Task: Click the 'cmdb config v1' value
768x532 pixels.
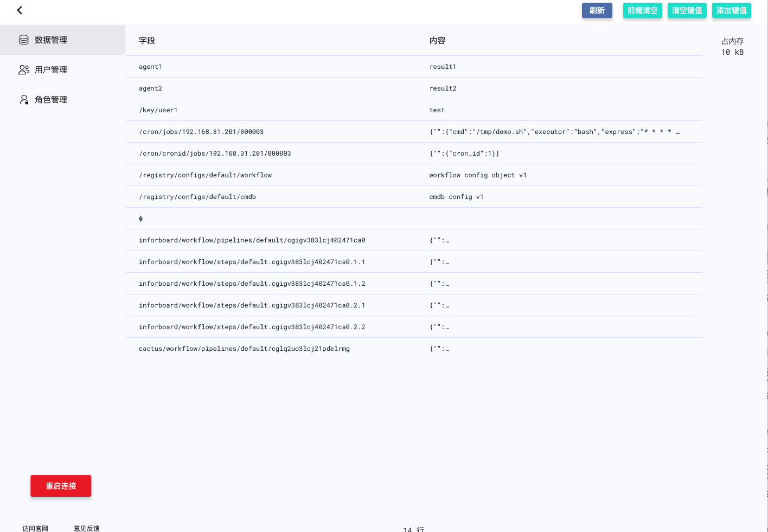Action: [x=456, y=197]
